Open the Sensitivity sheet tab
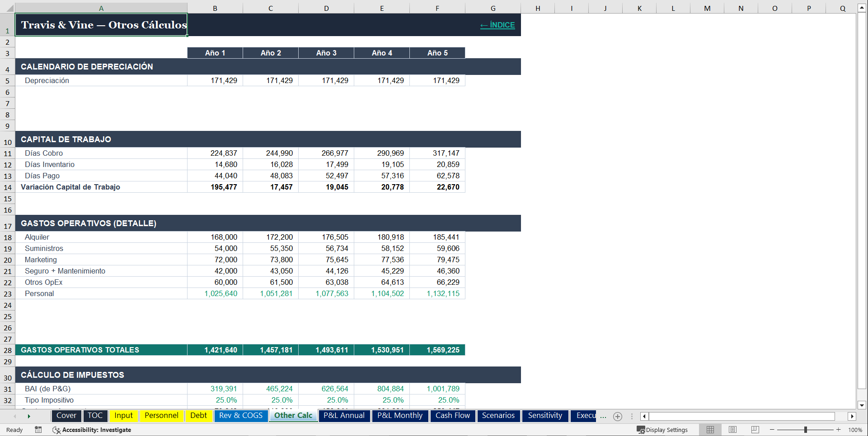Viewport: 868px width, 436px height. (545, 416)
